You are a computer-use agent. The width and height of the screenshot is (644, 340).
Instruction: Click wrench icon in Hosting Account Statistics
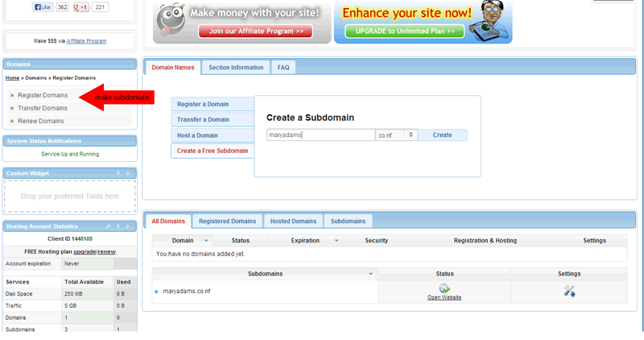[x=109, y=226]
